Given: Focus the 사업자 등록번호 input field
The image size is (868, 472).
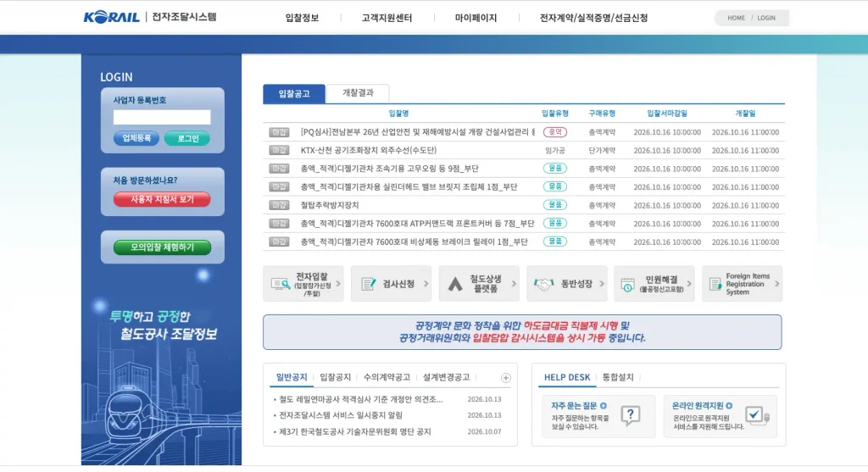Looking at the screenshot, I should pyautogui.click(x=162, y=117).
